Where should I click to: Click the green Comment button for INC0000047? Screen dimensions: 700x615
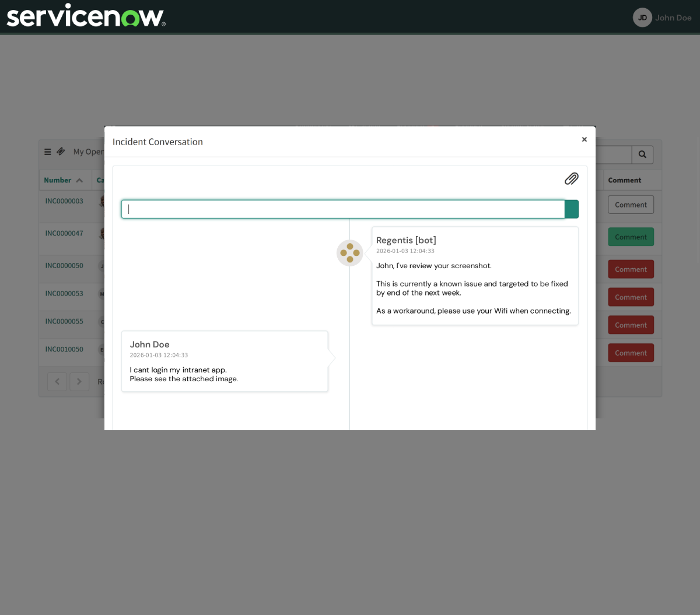pyautogui.click(x=631, y=237)
